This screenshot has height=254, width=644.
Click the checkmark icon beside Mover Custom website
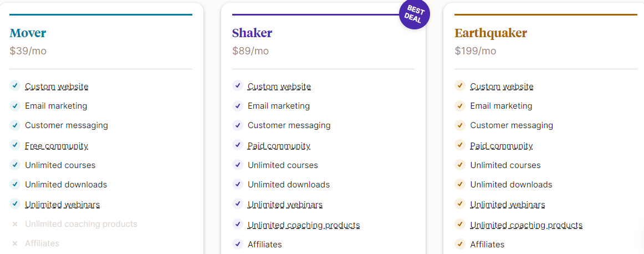click(x=15, y=86)
